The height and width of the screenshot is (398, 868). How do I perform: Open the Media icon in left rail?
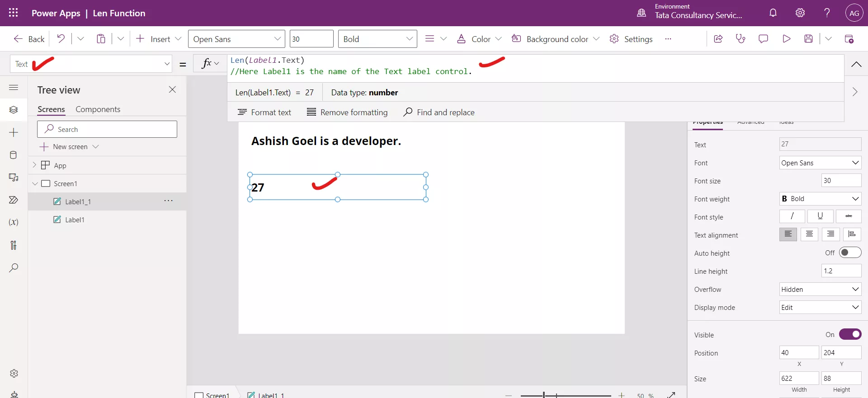14,178
